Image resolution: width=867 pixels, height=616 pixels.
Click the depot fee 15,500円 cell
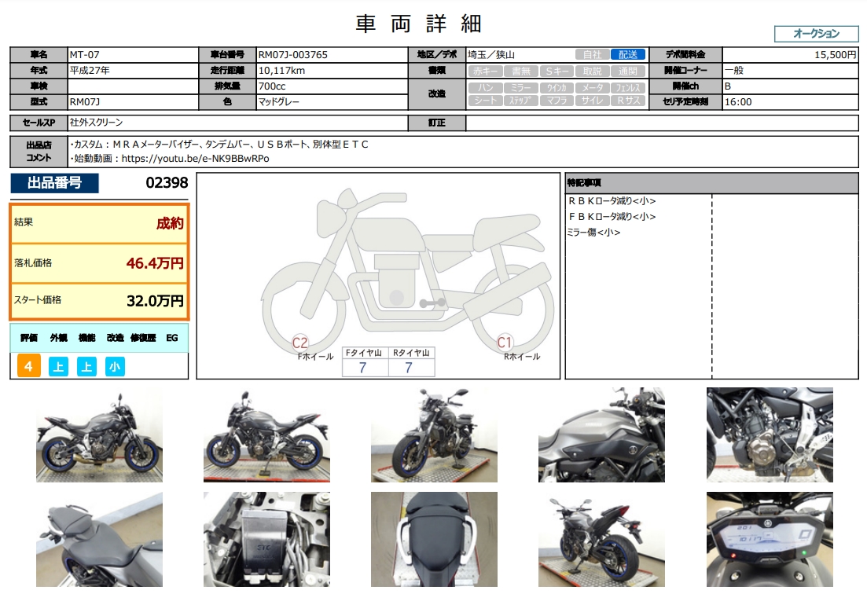pos(790,55)
